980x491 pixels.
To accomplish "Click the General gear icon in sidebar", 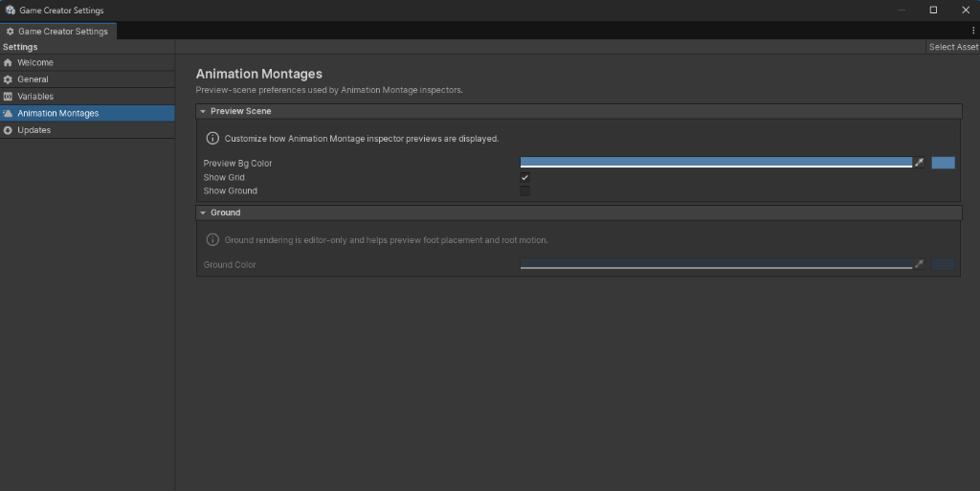I will [x=8, y=79].
